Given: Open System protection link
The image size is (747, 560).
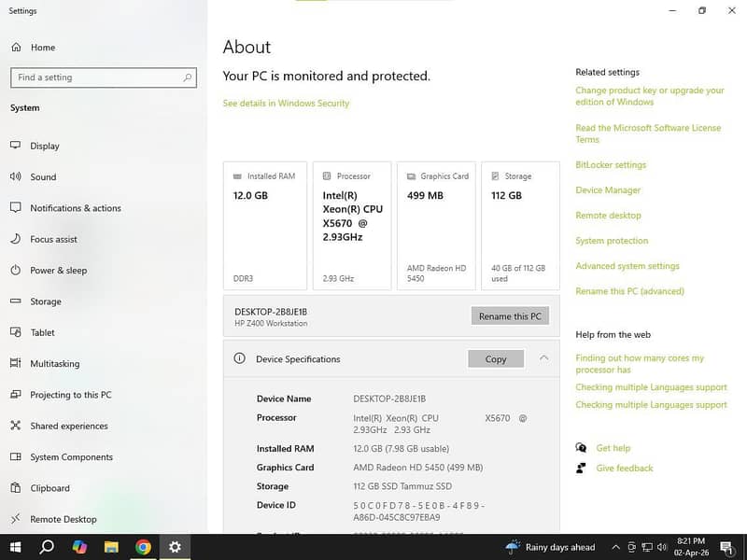Looking at the screenshot, I should pos(612,241).
